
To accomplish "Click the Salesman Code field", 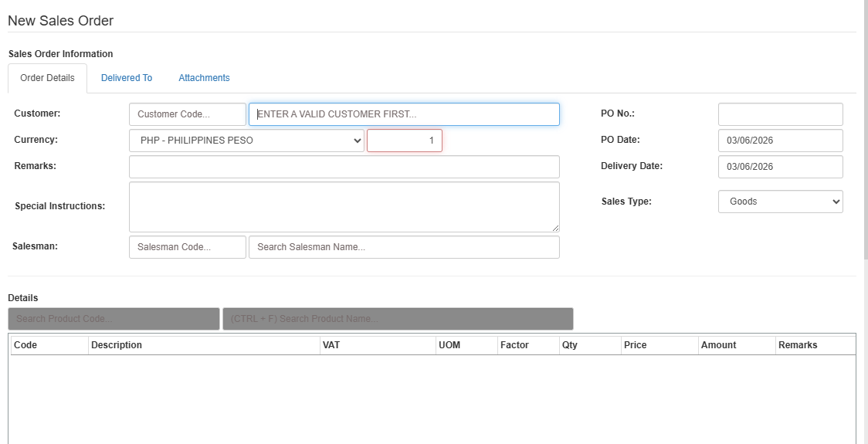I will (187, 247).
